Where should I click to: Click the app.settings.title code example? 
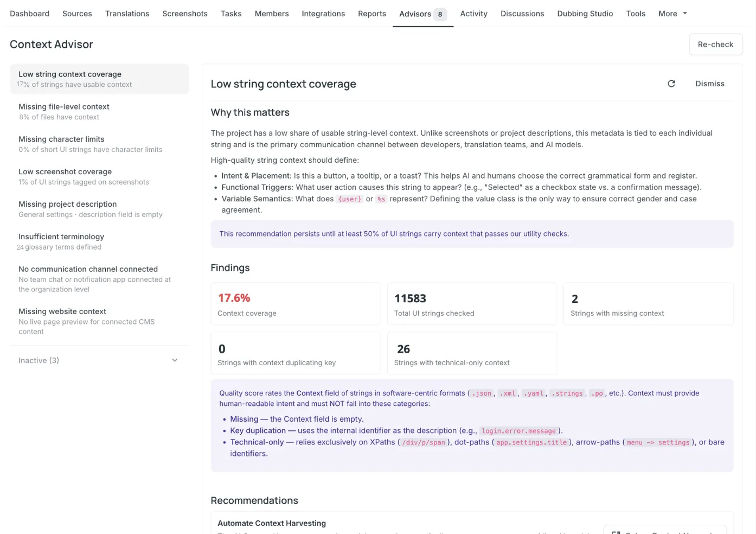531,442
